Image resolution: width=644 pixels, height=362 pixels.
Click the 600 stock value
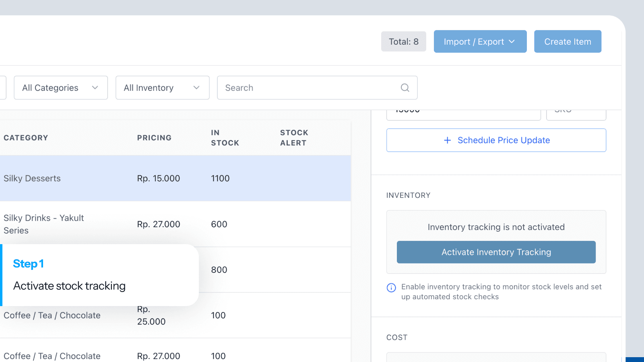point(219,224)
